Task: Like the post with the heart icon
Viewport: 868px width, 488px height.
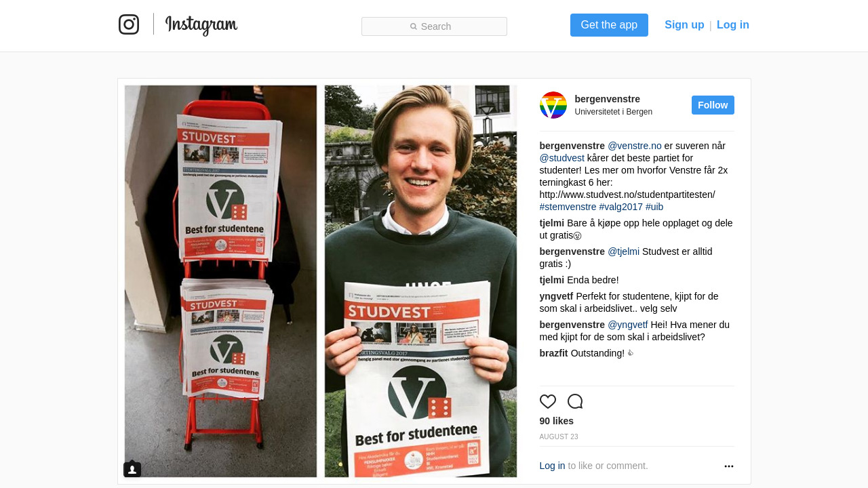Action: pos(548,401)
